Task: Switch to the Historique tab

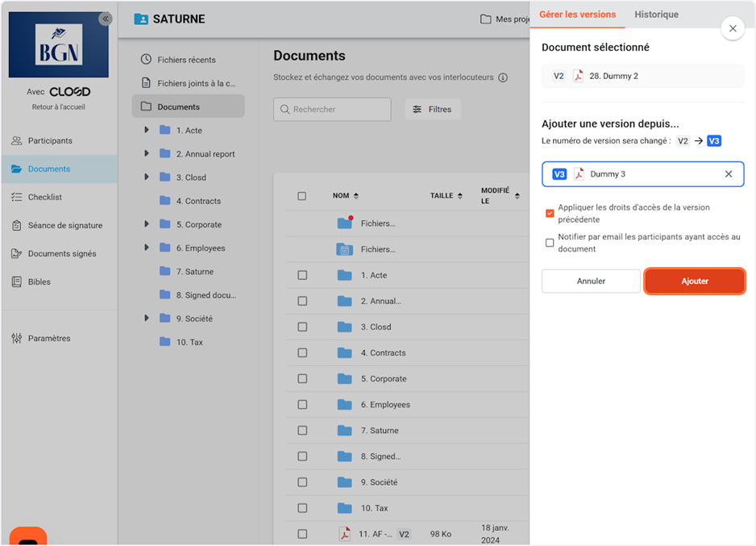Action: click(x=656, y=15)
